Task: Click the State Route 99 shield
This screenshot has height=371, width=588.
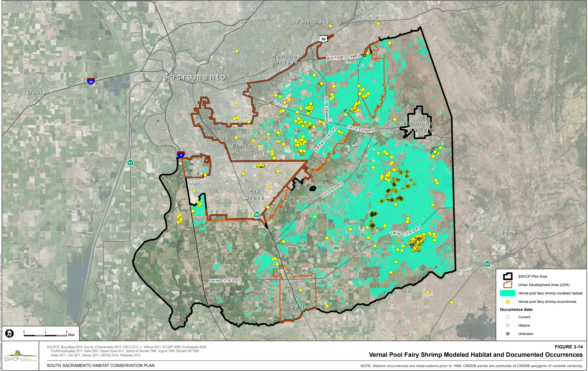Action: [x=257, y=214]
